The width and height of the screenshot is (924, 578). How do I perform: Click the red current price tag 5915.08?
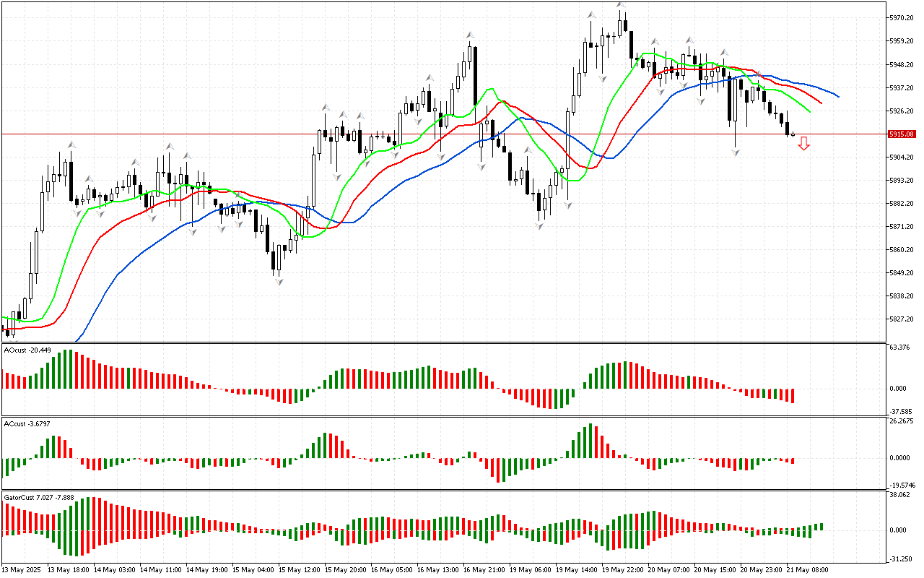[x=902, y=134]
